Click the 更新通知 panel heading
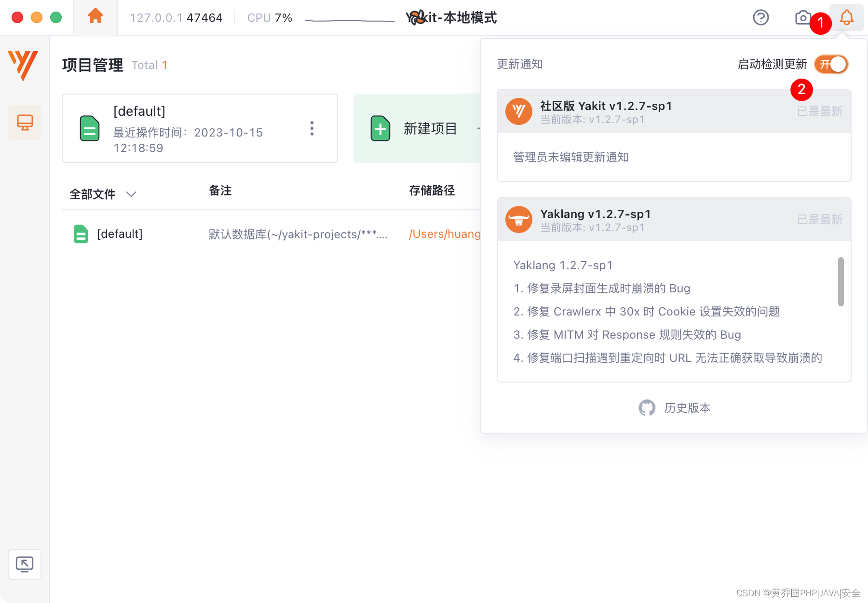The width and height of the screenshot is (868, 603). pos(520,64)
